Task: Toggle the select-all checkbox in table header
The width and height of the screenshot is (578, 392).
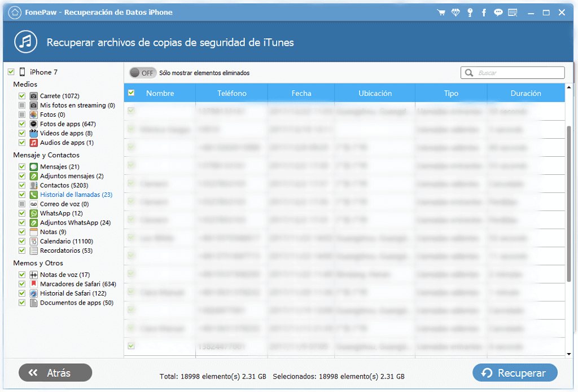Action: tap(131, 93)
